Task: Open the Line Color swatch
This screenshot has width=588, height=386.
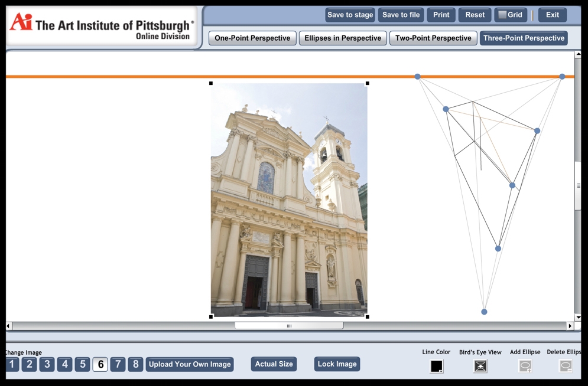Action: [x=437, y=366]
